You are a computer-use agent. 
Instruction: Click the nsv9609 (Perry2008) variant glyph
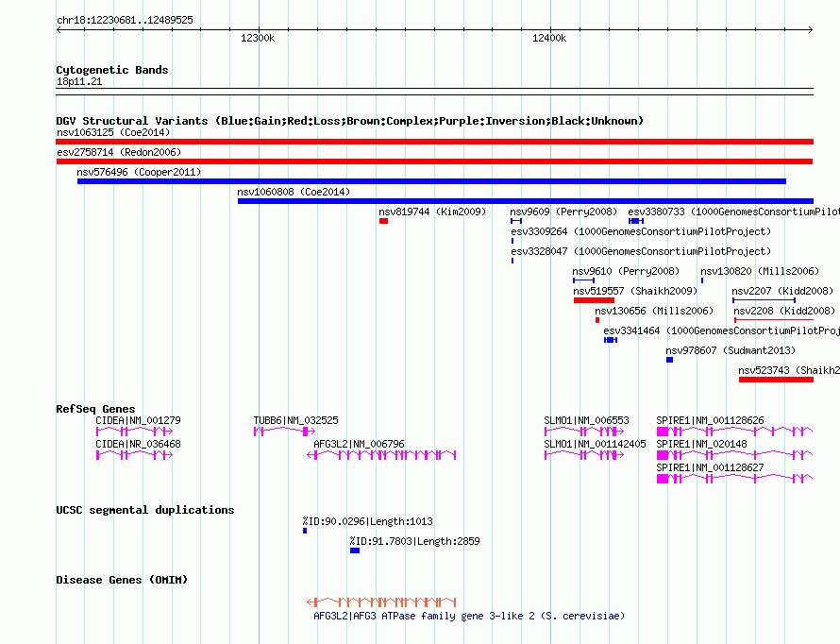click(516, 221)
